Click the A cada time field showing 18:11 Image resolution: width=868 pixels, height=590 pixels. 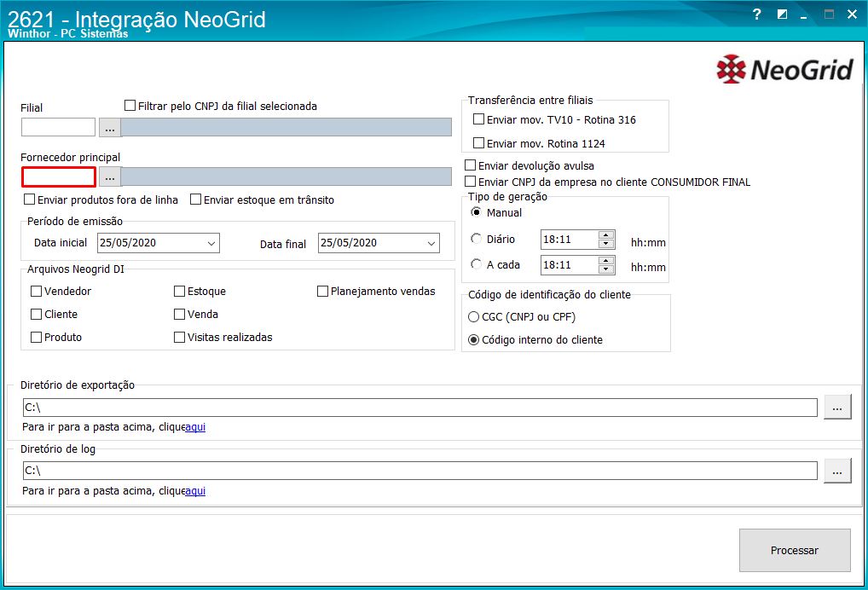click(570, 265)
